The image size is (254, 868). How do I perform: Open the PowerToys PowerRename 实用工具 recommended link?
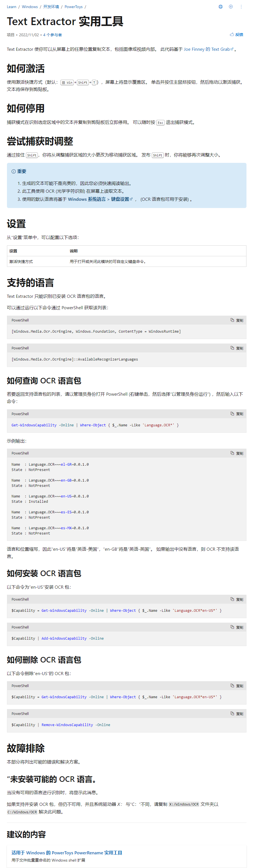coord(67,852)
